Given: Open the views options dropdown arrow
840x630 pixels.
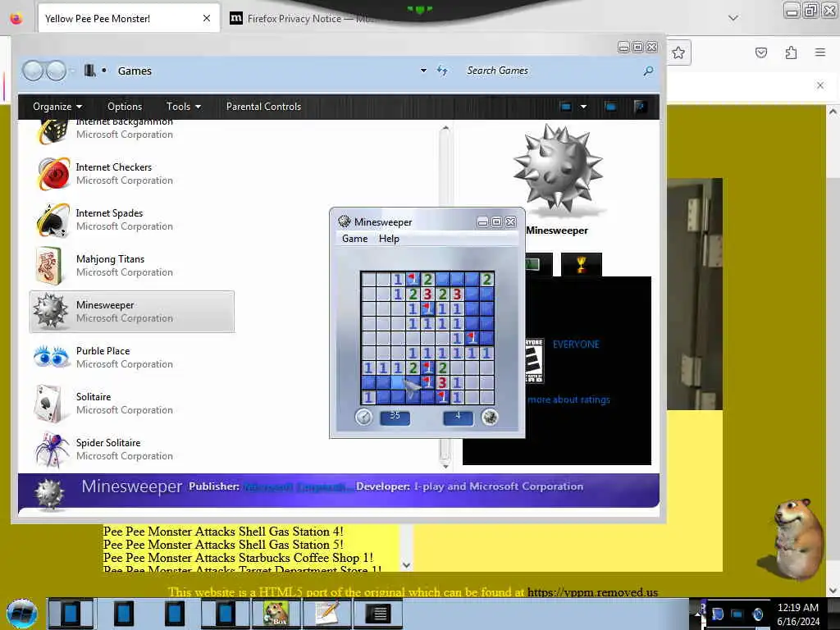Looking at the screenshot, I should click(x=583, y=107).
